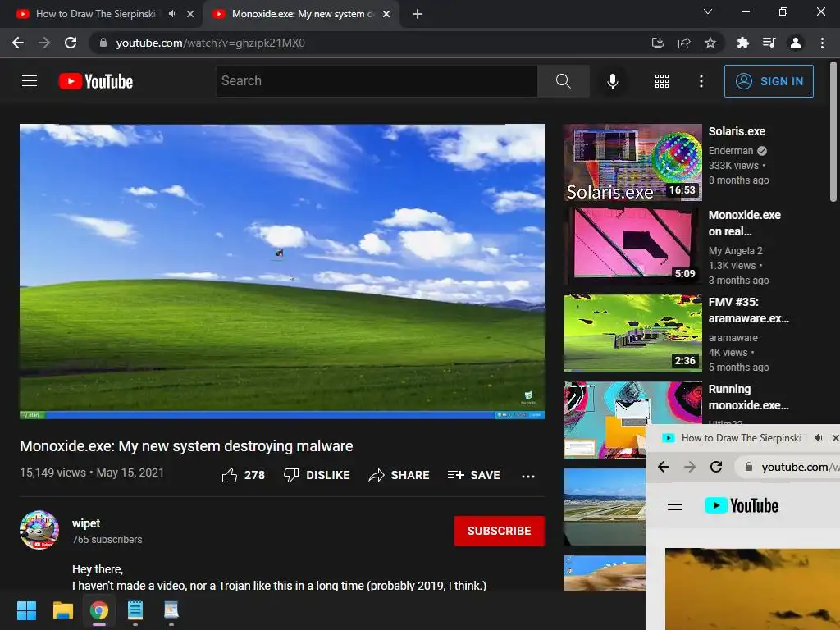The width and height of the screenshot is (840, 630).
Task: Click into the YouTube Search field
Action: click(377, 81)
